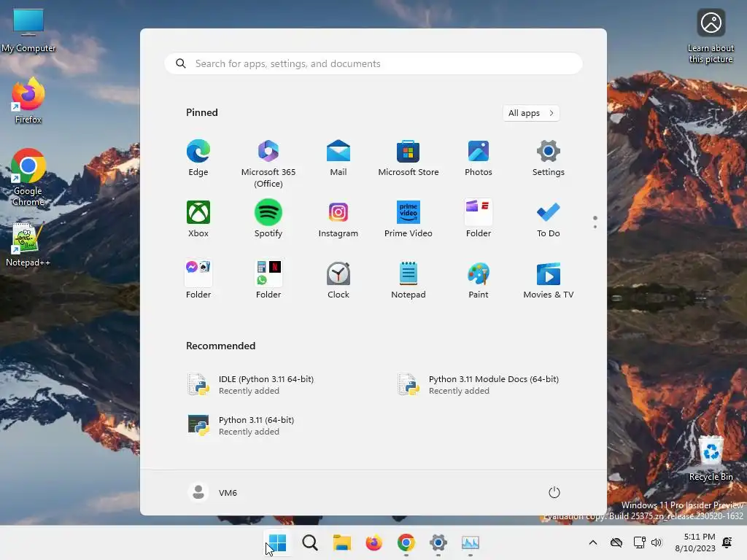Open the taskbar Search icon

pyautogui.click(x=309, y=542)
